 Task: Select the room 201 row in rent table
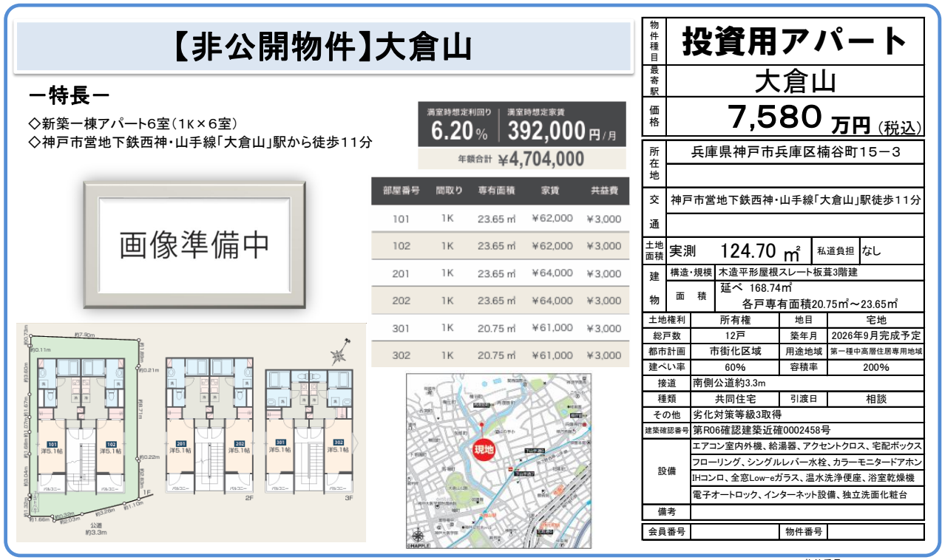pyautogui.click(x=500, y=273)
